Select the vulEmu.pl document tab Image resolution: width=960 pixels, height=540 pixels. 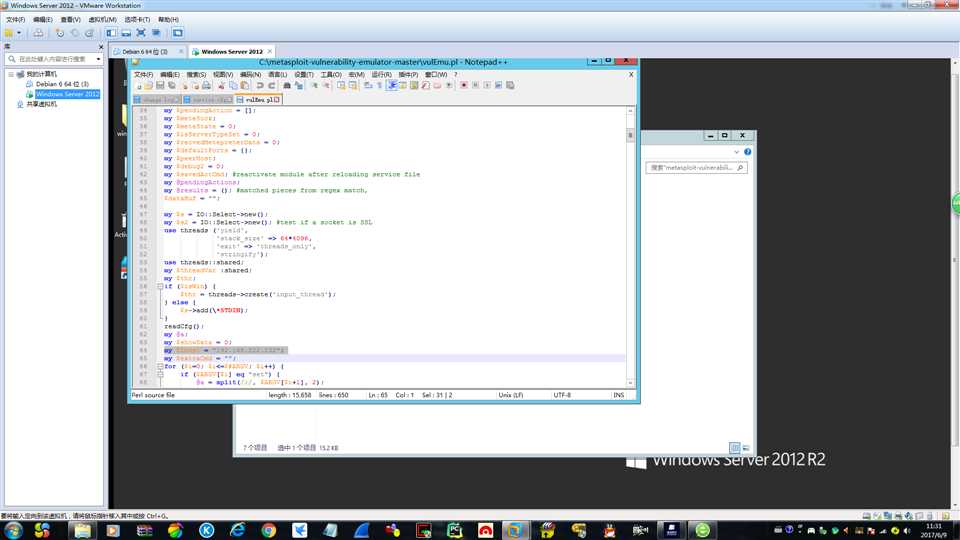(x=258, y=99)
